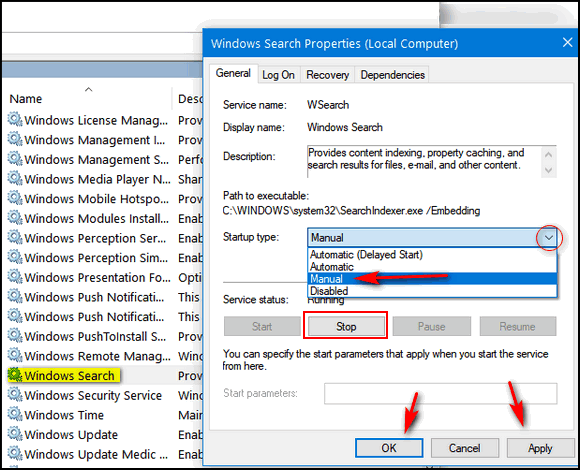Click gear icon for Windows License Manager service
Viewport: 580px width, 470px height.
tap(15, 119)
